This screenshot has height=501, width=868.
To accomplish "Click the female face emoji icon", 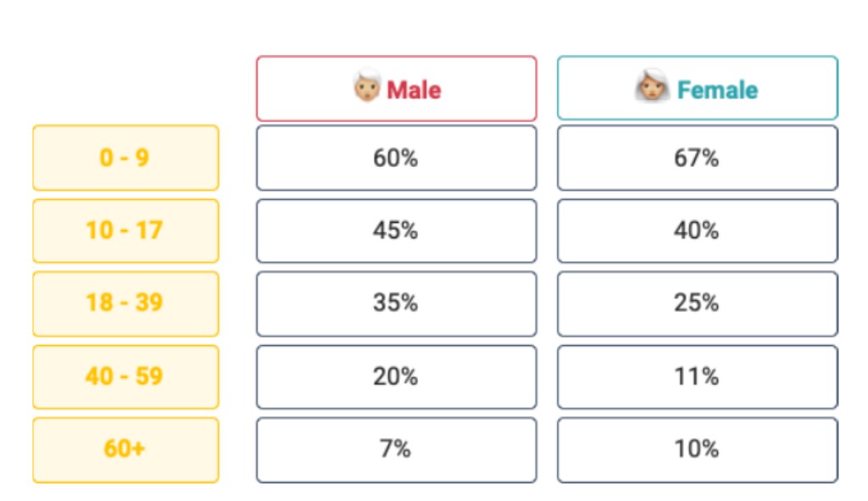I will [x=652, y=86].
